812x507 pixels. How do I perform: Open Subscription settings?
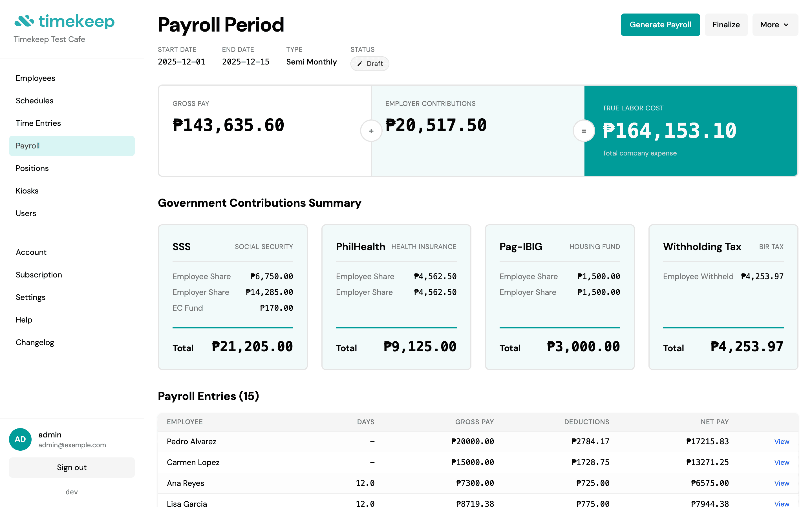pos(39,275)
